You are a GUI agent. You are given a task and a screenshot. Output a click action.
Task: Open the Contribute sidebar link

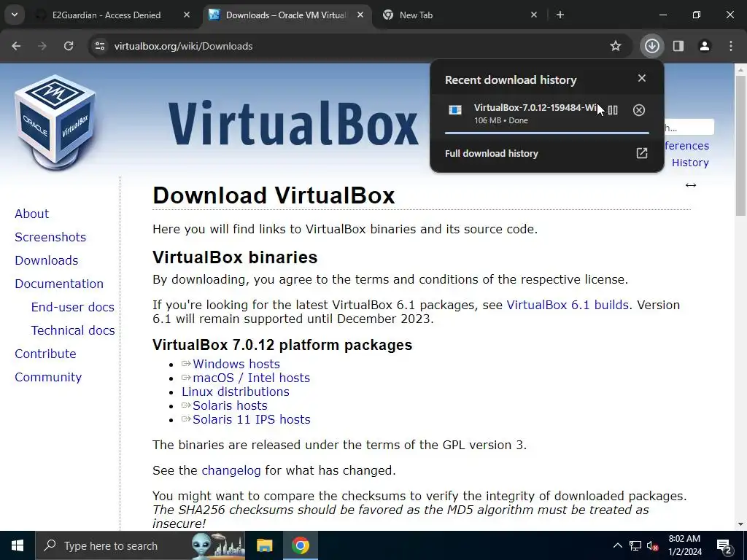click(x=46, y=354)
